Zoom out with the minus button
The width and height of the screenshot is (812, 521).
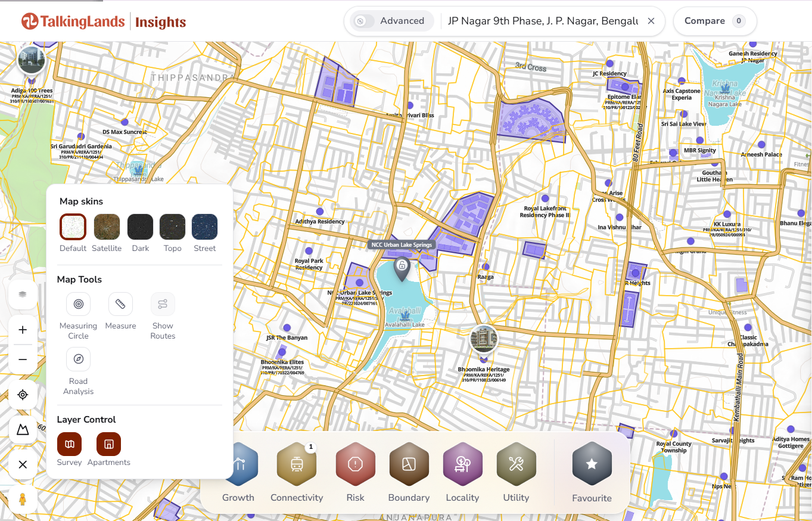click(x=23, y=359)
